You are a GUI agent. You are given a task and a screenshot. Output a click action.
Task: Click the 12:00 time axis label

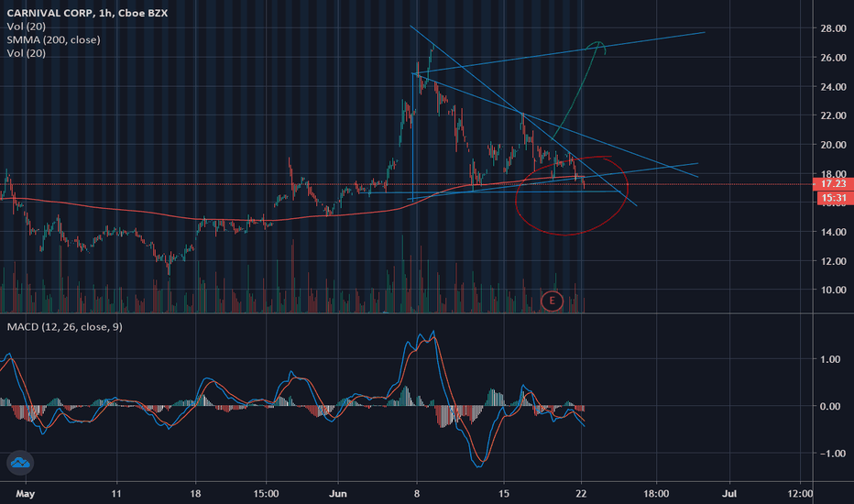pyautogui.click(x=800, y=494)
